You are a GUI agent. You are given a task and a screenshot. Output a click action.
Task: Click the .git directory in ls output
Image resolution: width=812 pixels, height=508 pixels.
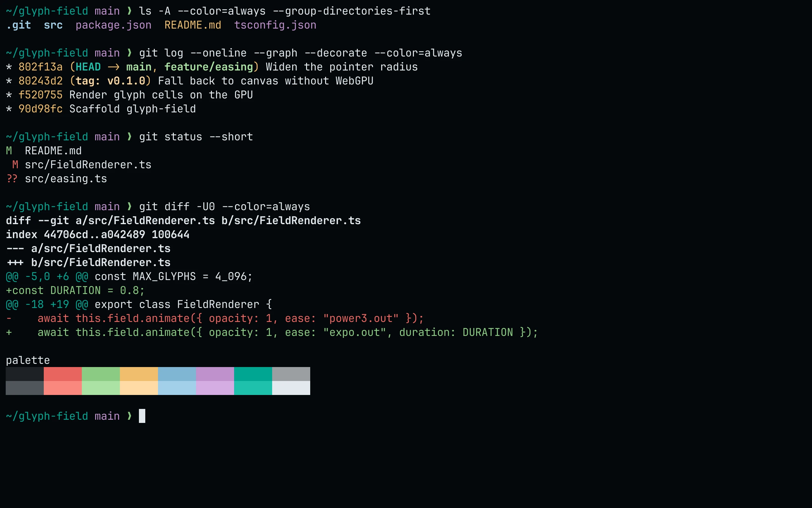[x=19, y=25]
